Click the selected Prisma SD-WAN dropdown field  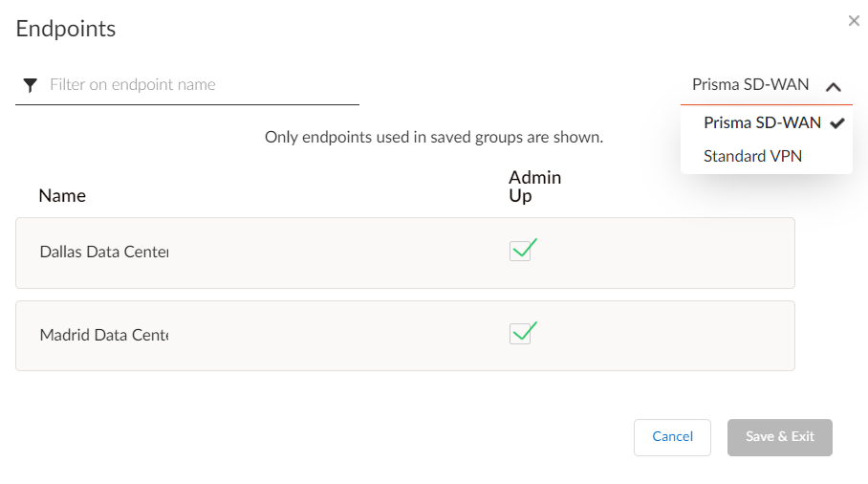click(750, 85)
